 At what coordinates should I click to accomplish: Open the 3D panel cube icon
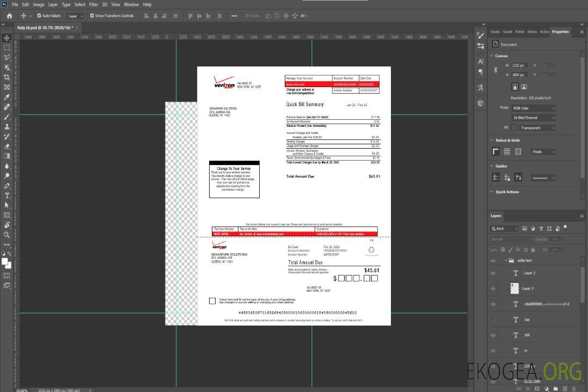[x=481, y=103]
